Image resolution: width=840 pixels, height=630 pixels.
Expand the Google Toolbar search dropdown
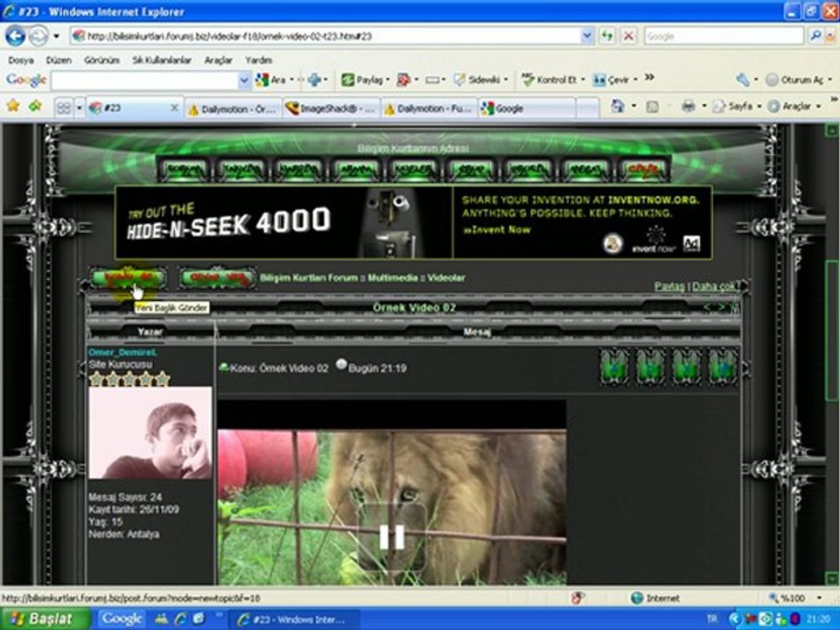coord(244,80)
